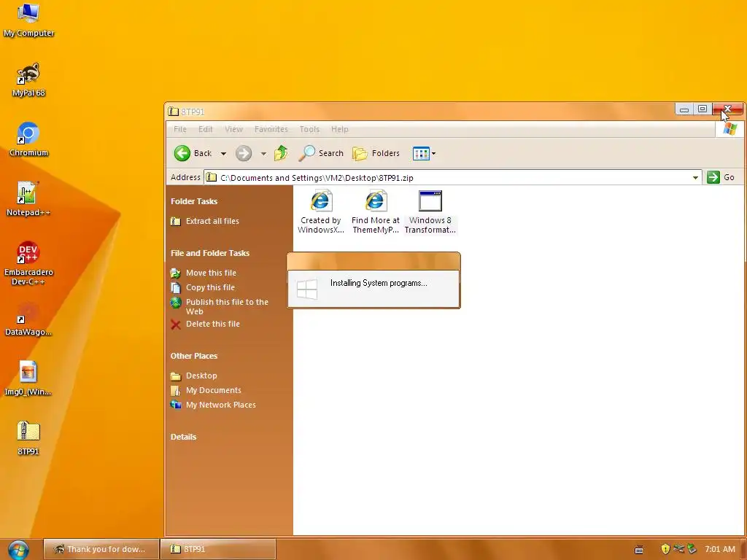Select 8TP91 zip file on desktop
This screenshot has height=560, width=747.
click(28, 438)
